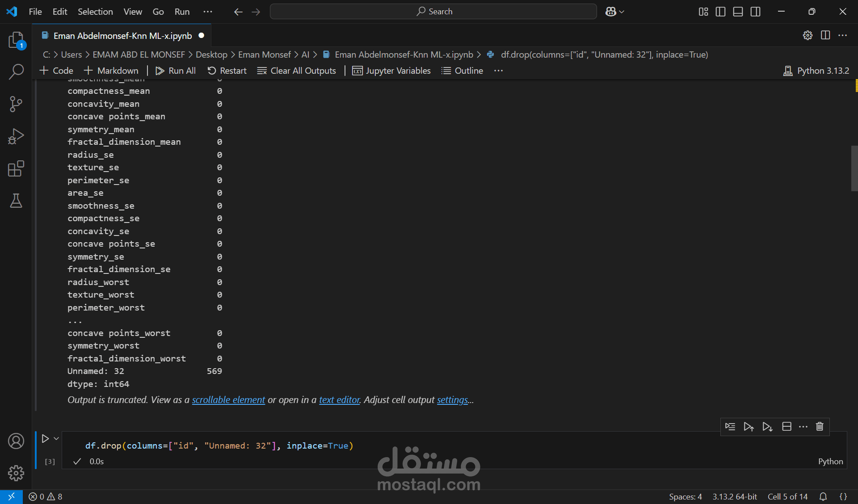The height and width of the screenshot is (504, 858).
Task: Split the cell using cell toolbar icon
Action: point(787,427)
